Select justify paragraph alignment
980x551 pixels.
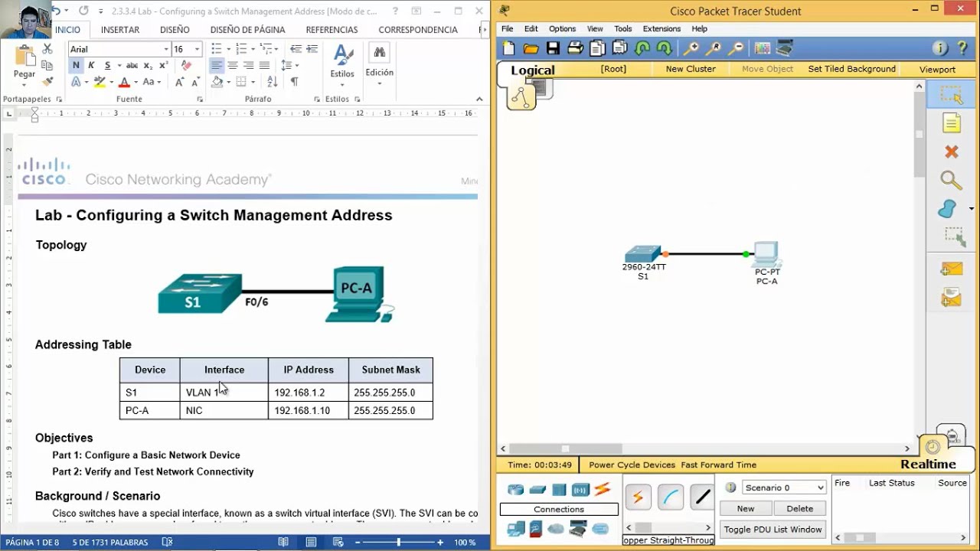click(x=265, y=66)
